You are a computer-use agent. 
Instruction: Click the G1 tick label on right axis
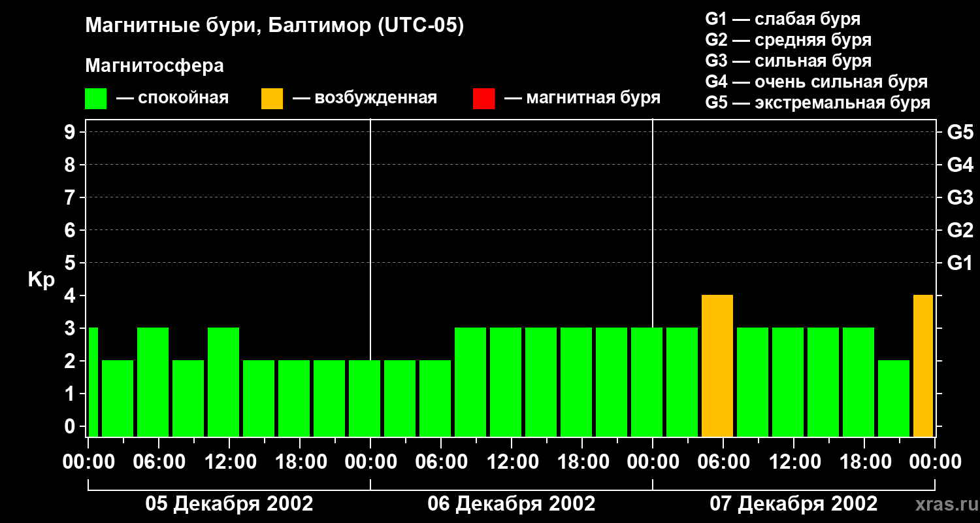[x=960, y=263]
